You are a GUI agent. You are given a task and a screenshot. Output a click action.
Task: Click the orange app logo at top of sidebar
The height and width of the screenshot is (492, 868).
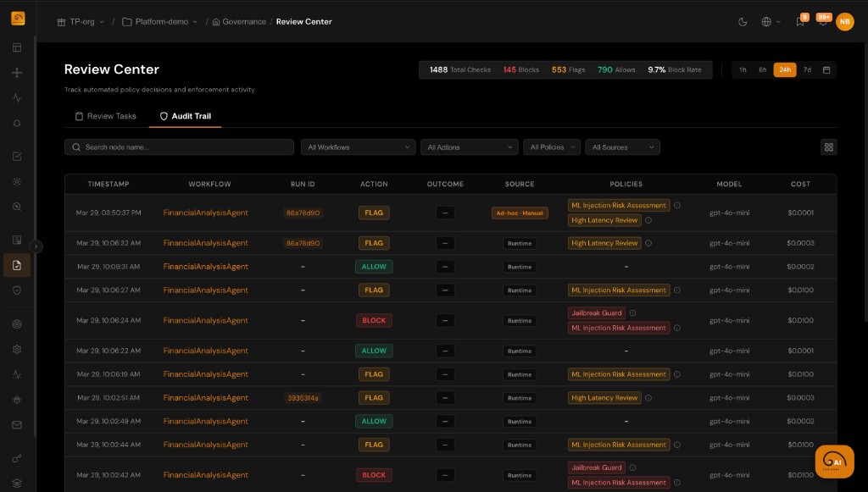click(17, 17)
